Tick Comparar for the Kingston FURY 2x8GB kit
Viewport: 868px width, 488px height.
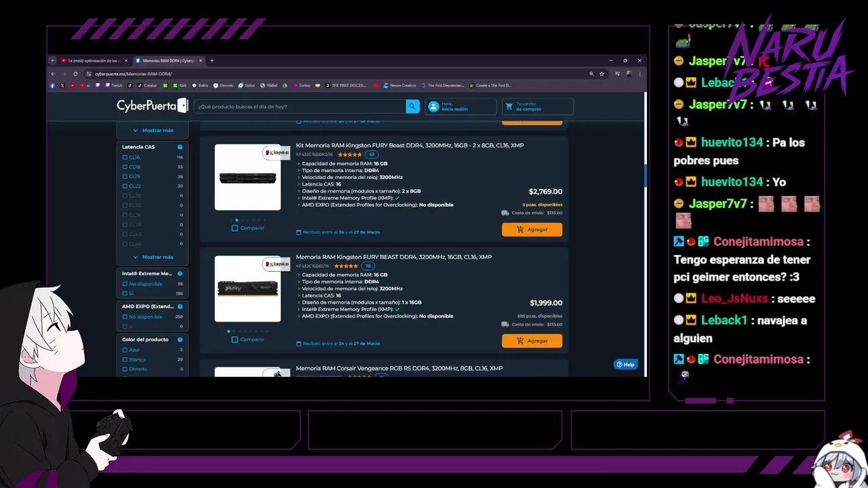235,228
